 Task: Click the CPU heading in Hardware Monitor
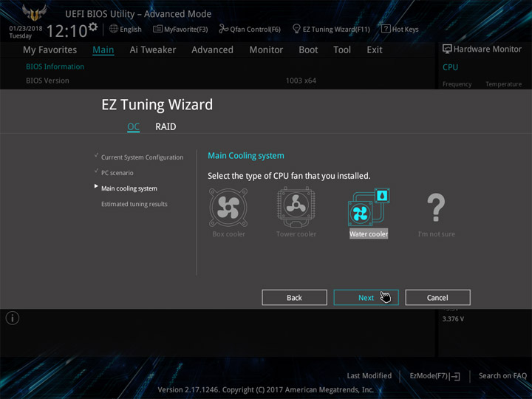(450, 67)
